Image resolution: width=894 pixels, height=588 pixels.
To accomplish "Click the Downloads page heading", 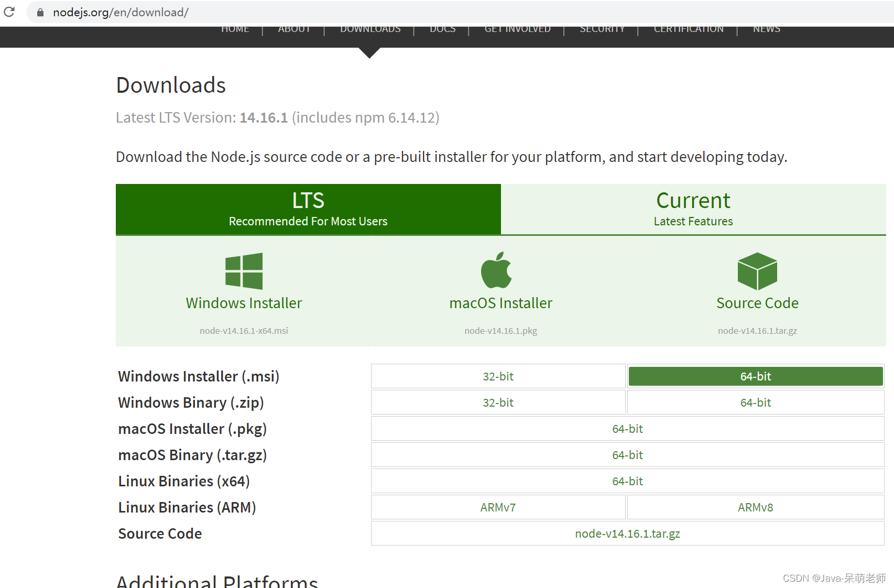I will (x=171, y=85).
